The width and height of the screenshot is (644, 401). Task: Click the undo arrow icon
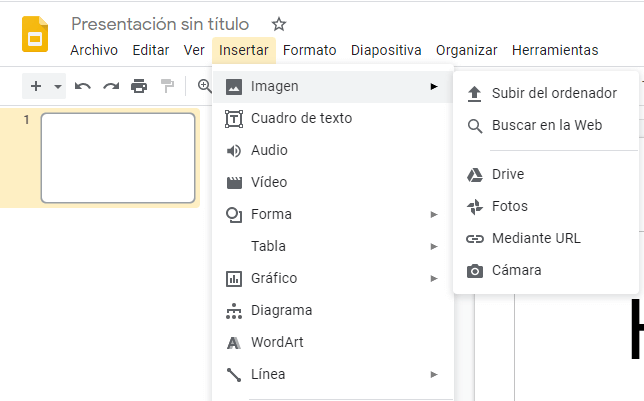pos(82,86)
